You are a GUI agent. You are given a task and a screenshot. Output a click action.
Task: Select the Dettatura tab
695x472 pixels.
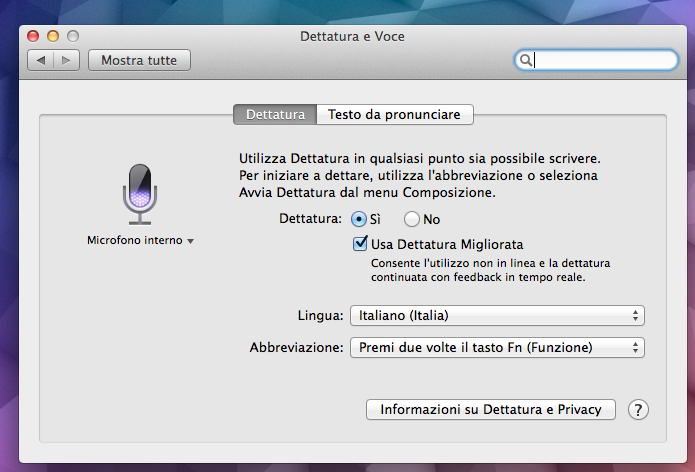pyautogui.click(x=275, y=115)
